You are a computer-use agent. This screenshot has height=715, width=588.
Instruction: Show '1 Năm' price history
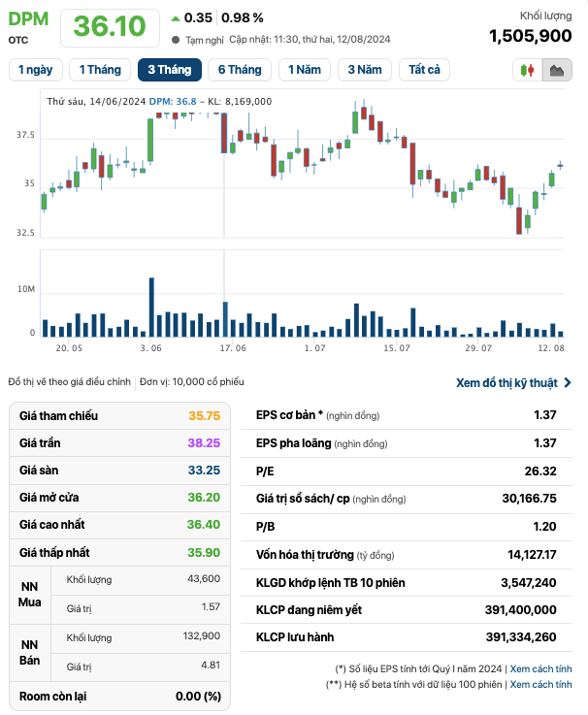(305, 70)
